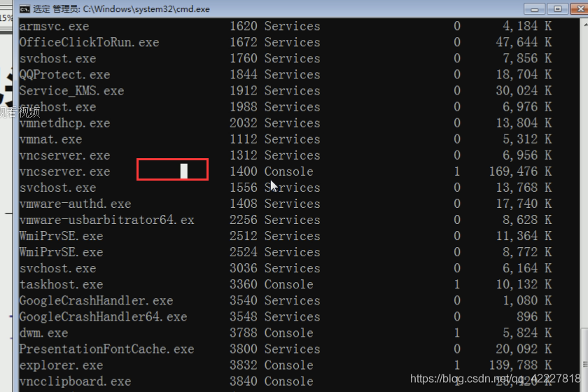Click the memory value 47,644 K
This screenshot has height=392, width=588.
tap(524, 43)
